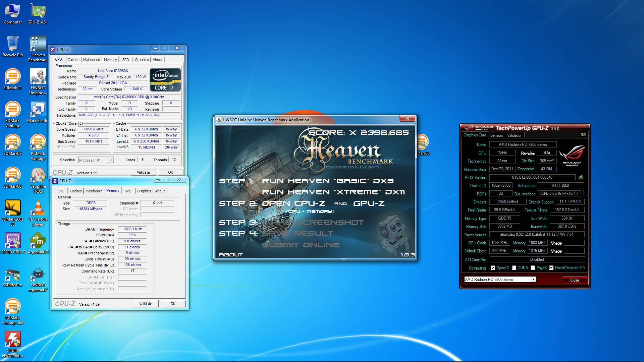The image size is (644, 362).
Task: Open the Recycle Bin
Action: [x=13, y=47]
